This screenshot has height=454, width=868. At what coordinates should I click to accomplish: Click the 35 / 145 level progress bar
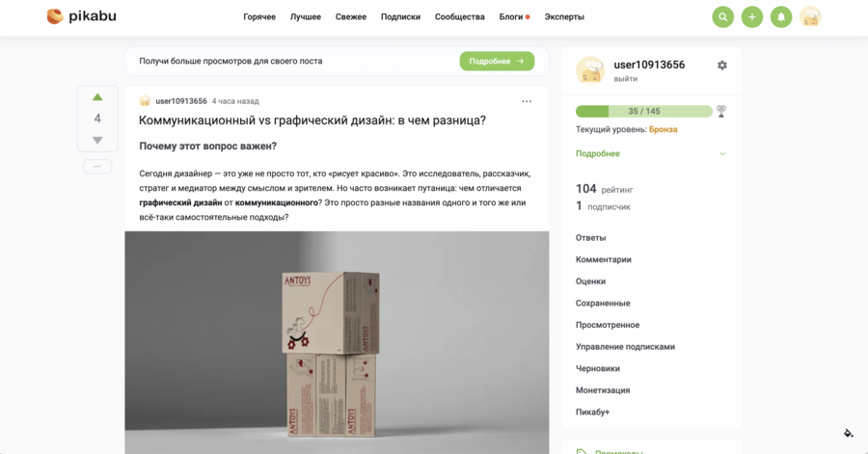click(x=644, y=111)
